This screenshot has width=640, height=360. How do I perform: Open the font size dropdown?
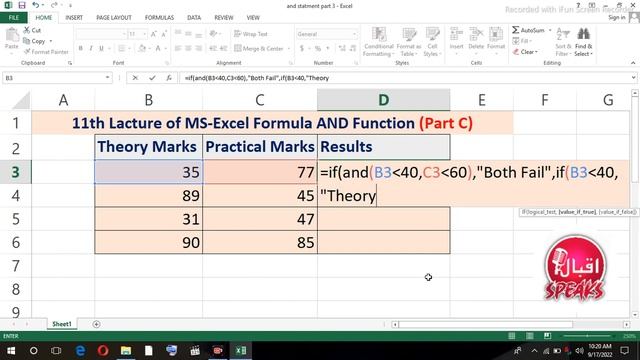(x=145, y=34)
